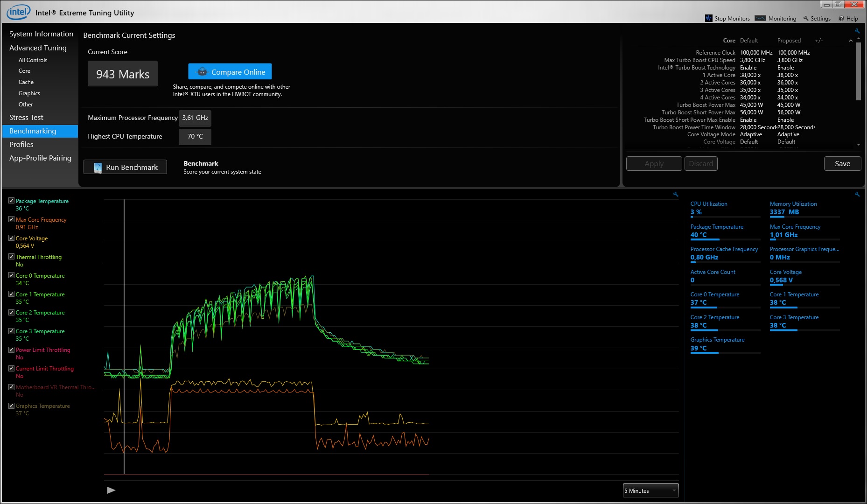Screen dimensions: 867x504
Task: Click wrench icon above Memory Utilization monitors
Action: (x=857, y=194)
